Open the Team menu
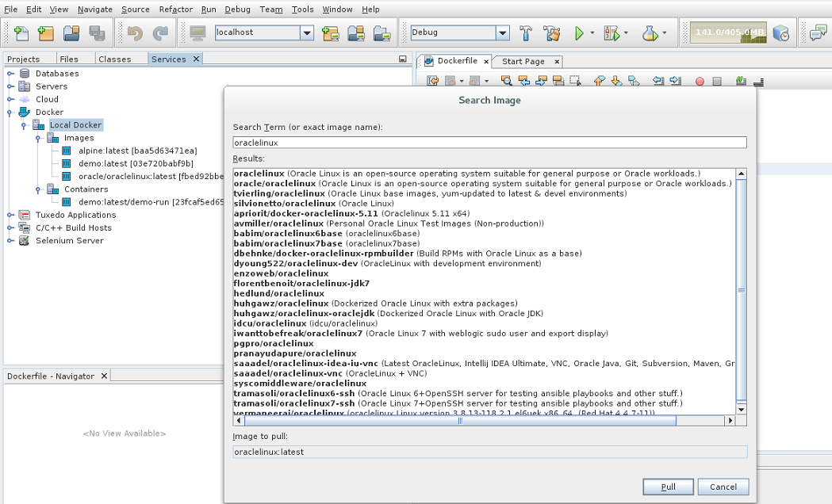 click(270, 9)
